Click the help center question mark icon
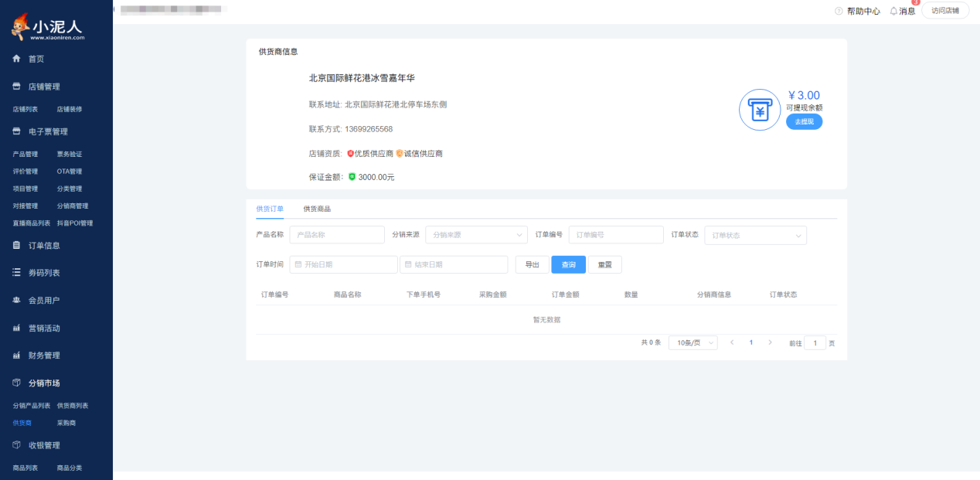The width and height of the screenshot is (980, 480). [839, 11]
